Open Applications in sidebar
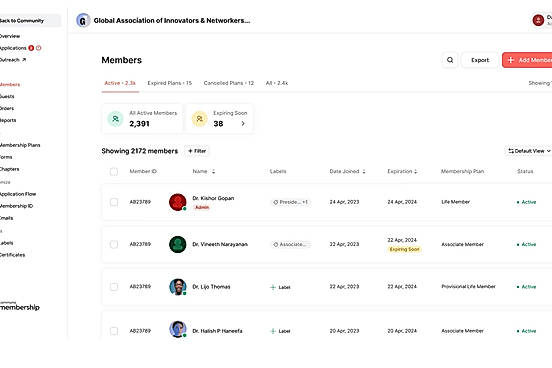 tap(13, 48)
